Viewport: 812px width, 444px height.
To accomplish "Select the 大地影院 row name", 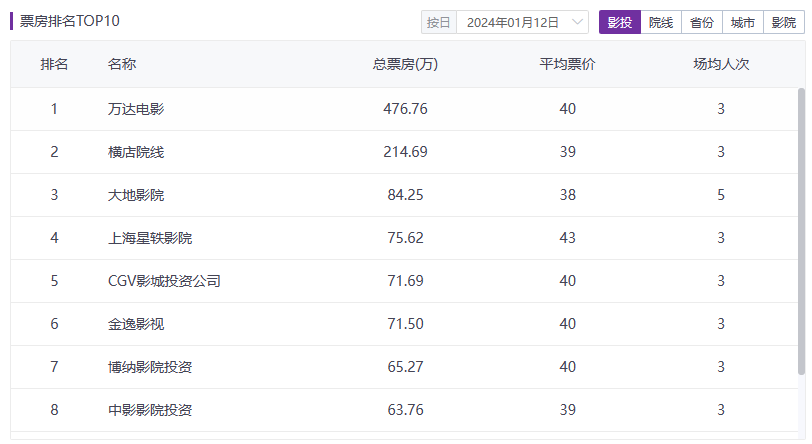I will [136, 195].
